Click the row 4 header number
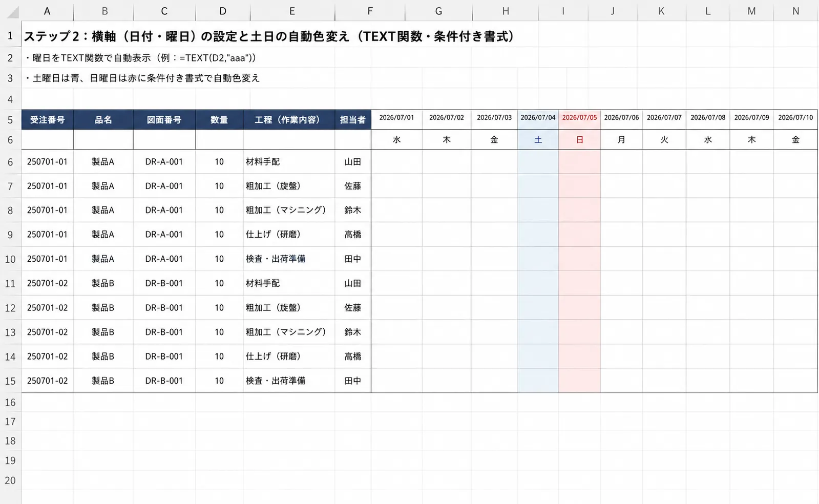Image resolution: width=819 pixels, height=504 pixels. pyautogui.click(x=10, y=99)
